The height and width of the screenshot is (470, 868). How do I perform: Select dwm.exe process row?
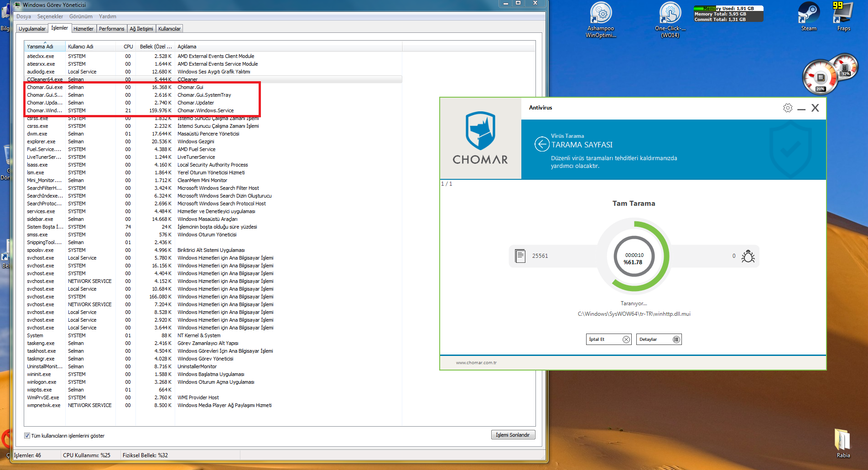[213, 134]
